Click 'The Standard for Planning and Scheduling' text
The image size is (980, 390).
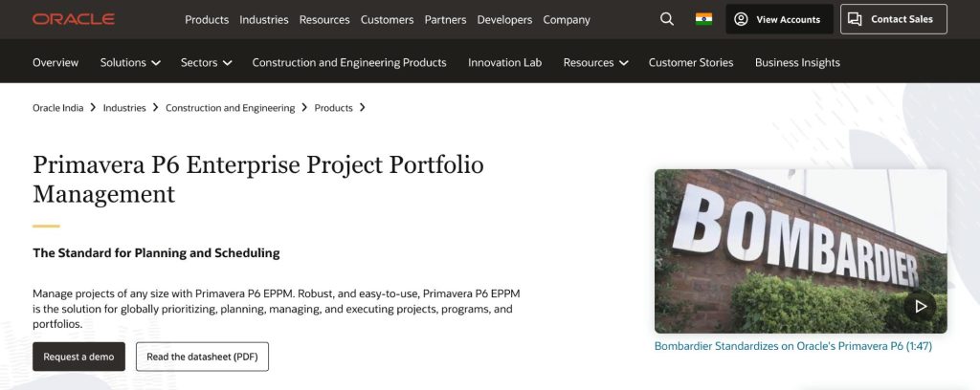coord(156,253)
